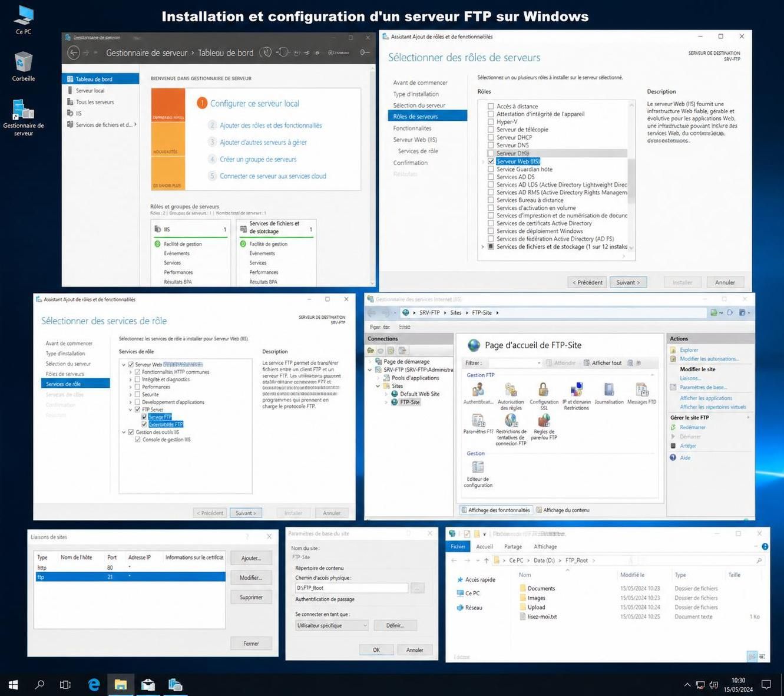Click Ajouter in Liaisons de sites
Viewport: 784px width, 696px height.
tap(251, 558)
